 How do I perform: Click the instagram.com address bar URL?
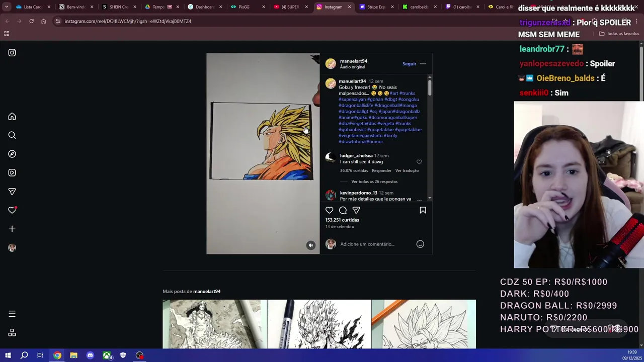128,21
